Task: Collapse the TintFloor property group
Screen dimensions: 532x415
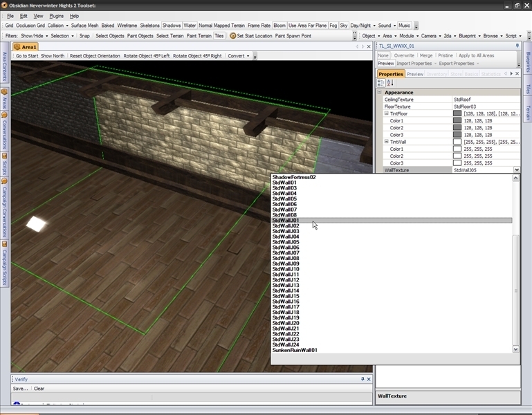Action: [387, 113]
